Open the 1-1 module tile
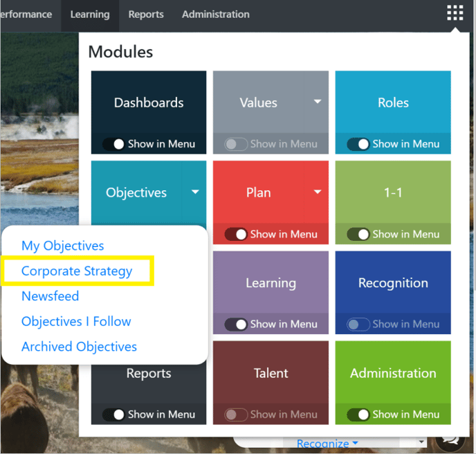 click(x=393, y=192)
